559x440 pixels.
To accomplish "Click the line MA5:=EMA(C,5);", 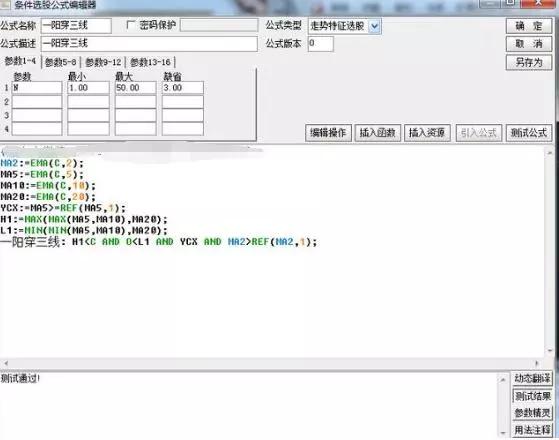I will 42,174.
